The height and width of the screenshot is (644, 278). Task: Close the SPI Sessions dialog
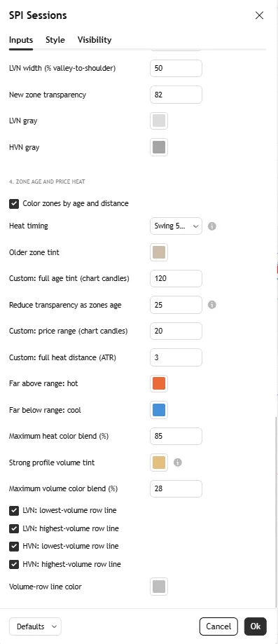259,15
